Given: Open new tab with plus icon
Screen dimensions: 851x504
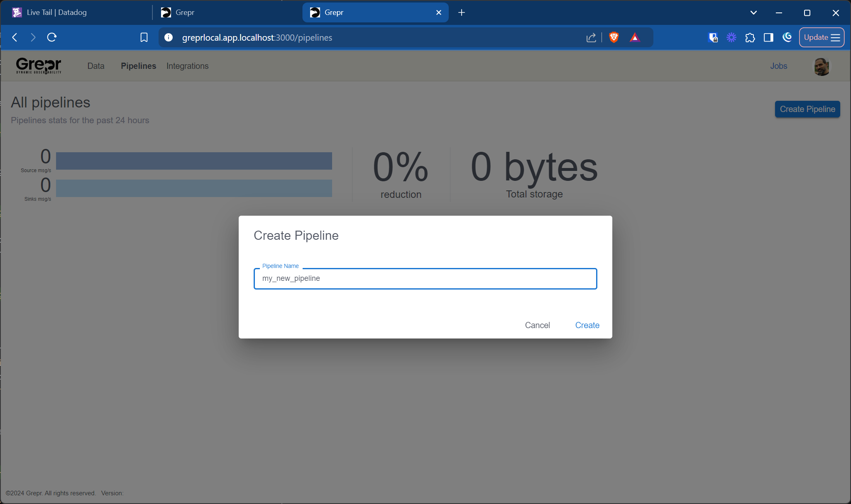Looking at the screenshot, I should (x=462, y=12).
